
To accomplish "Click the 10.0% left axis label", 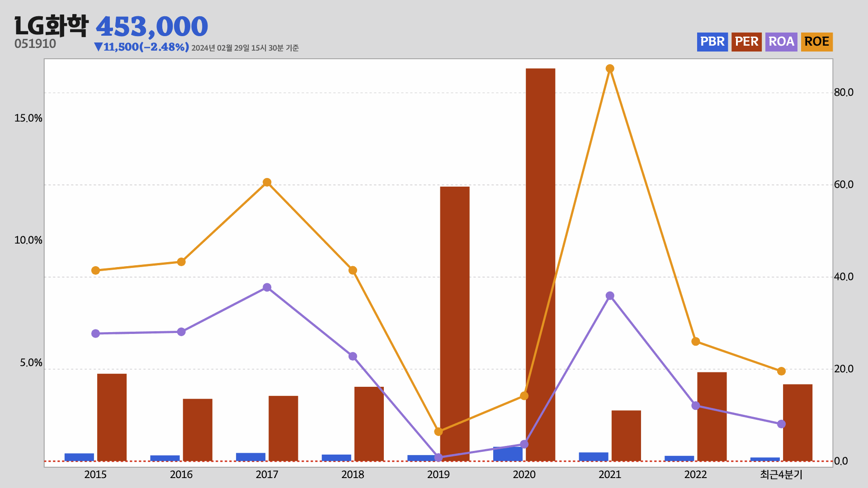I will pos(28,240).
